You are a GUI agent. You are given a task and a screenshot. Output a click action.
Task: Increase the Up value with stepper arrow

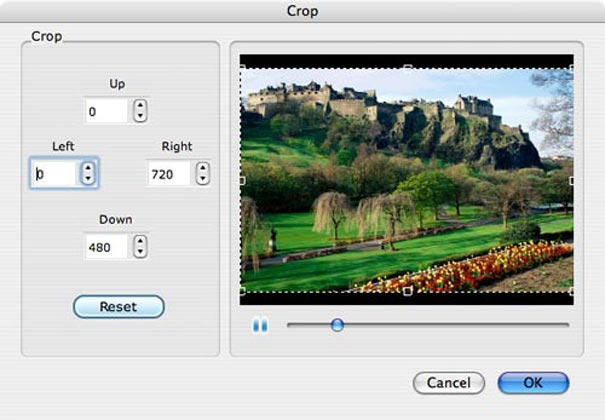[140, 105]
